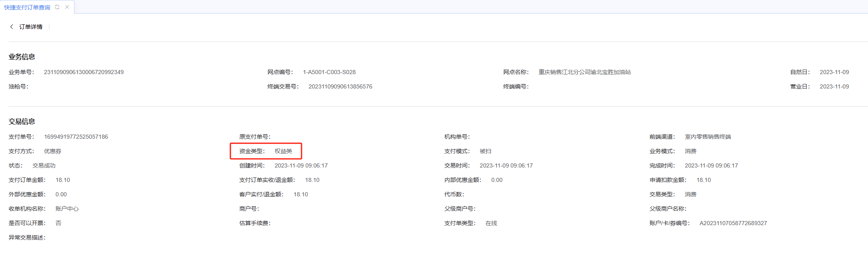Click the 网点编号 value 1-A5001-C003-S028

(x=329, y=72)
